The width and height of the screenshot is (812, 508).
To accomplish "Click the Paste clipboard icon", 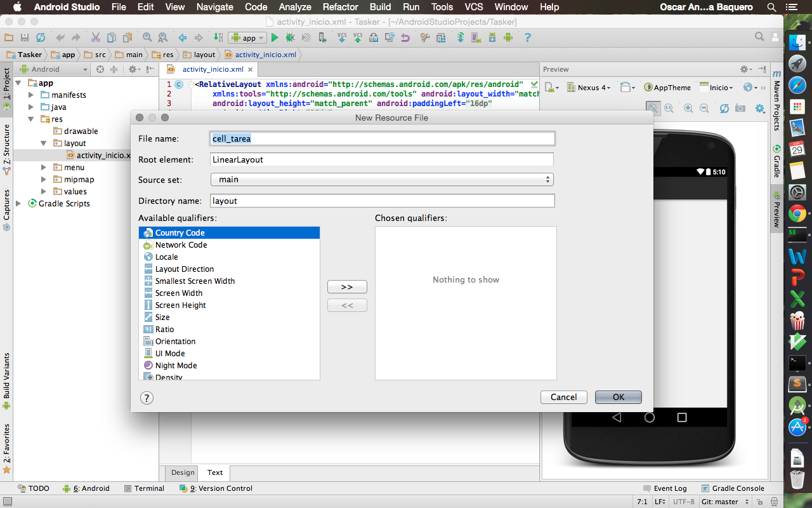I will tap(127, 38).
